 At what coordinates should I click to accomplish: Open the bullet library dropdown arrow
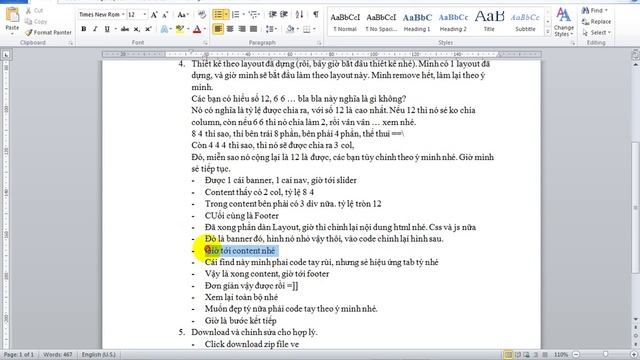[x=226, y=15]
